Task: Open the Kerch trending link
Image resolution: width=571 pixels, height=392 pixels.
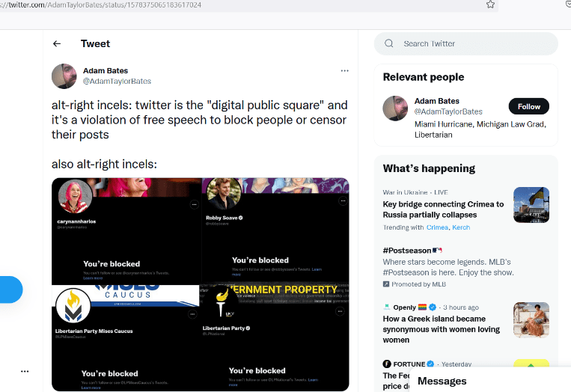Action: pyautogui.click(x=461, y=227)
